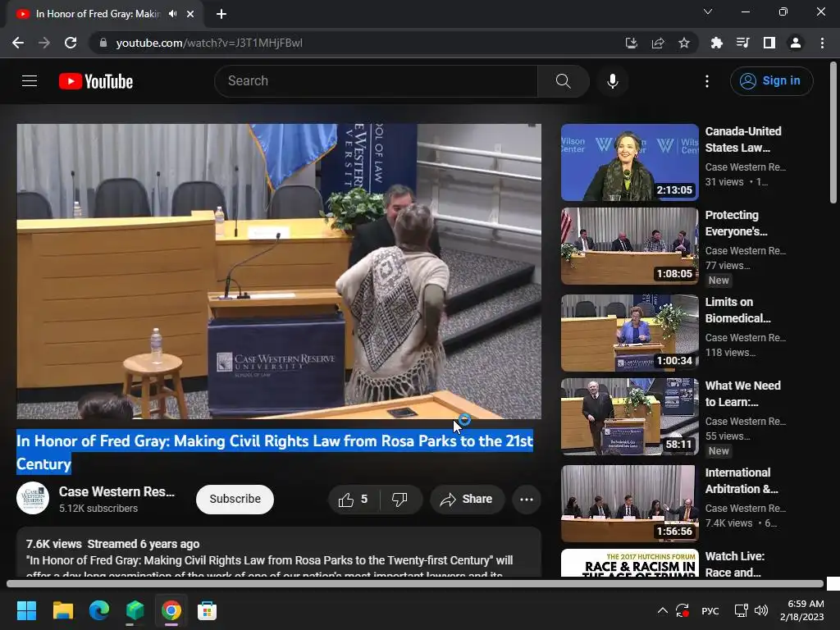Click the search magnifier button

click(563, 81)
